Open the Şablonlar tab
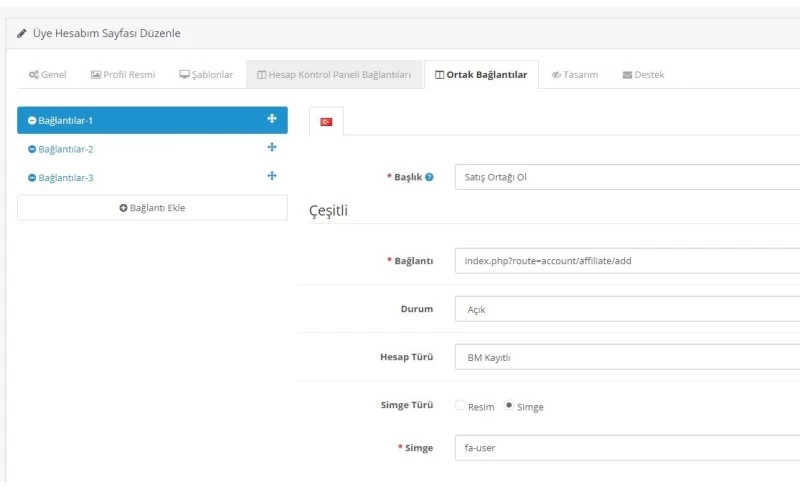800x490 pixels. coord(206,75)
